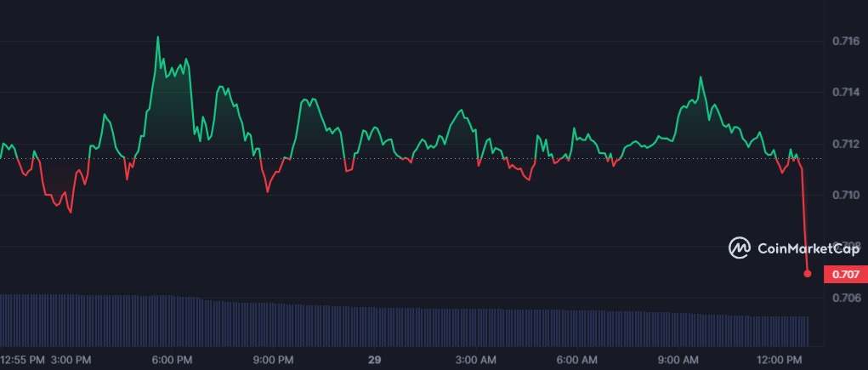
Task: Click the red endpoint dot on the chart
Action: pos(807,274)
